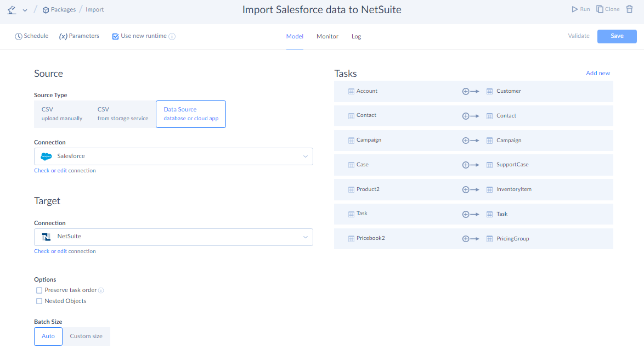Click the Clone copy icon
Image resolution: width=644 pixels, height=353 pixels.
point(600,9)
